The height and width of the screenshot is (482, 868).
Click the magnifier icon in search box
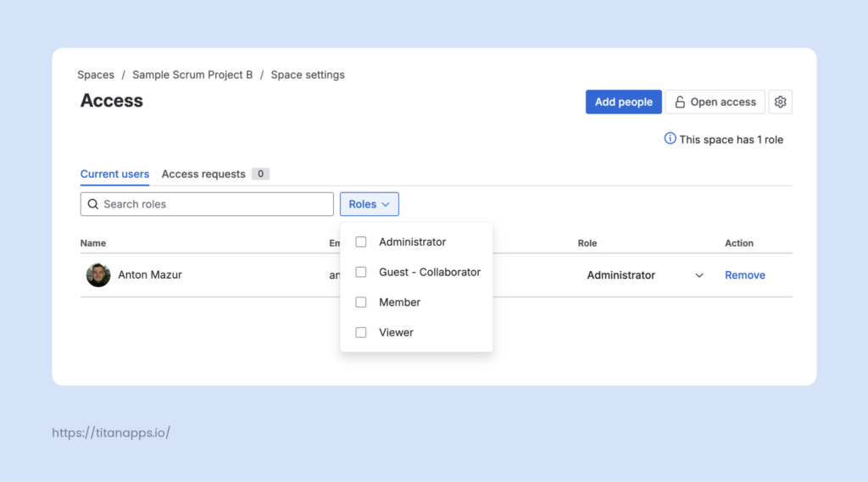pyautogui.click(x=93, y=204)
